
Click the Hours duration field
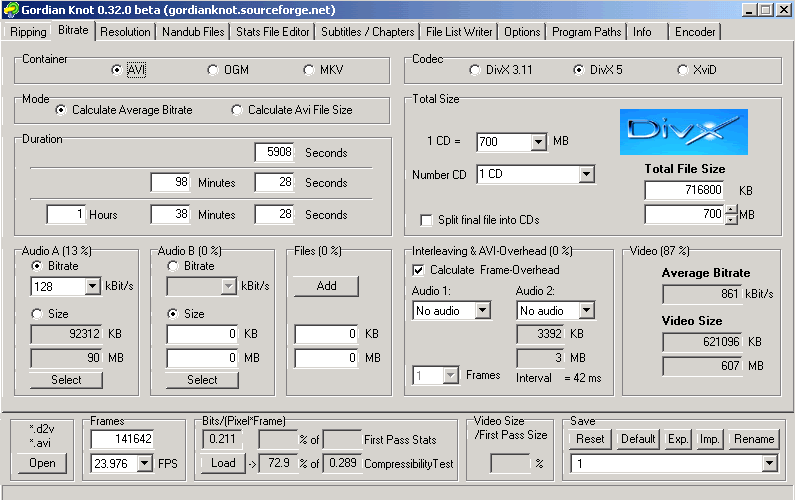66,215
